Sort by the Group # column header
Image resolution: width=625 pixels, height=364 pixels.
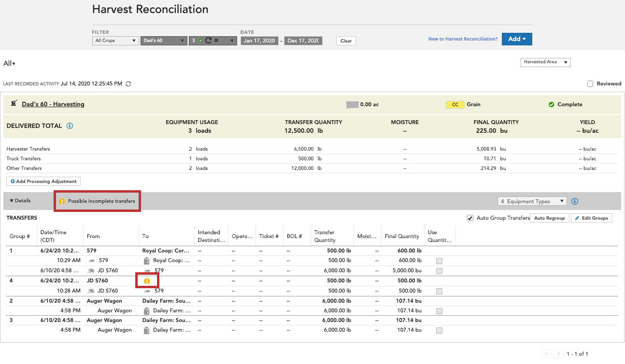(x=20, y=236)
